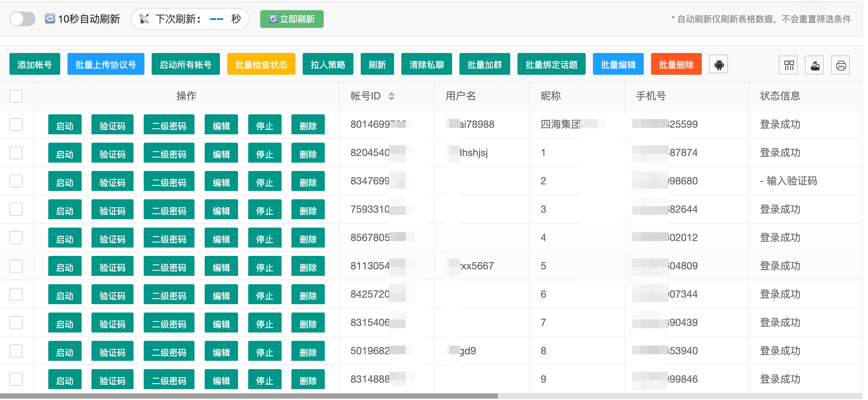The height and width of the screenshot is (400, 868).
Task: Click the print table icon
Action: click(x=841, y=65)
